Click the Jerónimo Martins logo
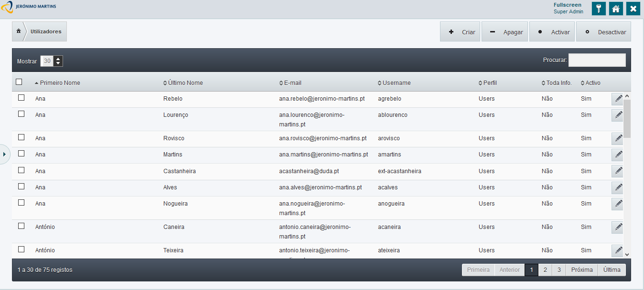Screen dimensions: 644x290 [x=29, y=7]
